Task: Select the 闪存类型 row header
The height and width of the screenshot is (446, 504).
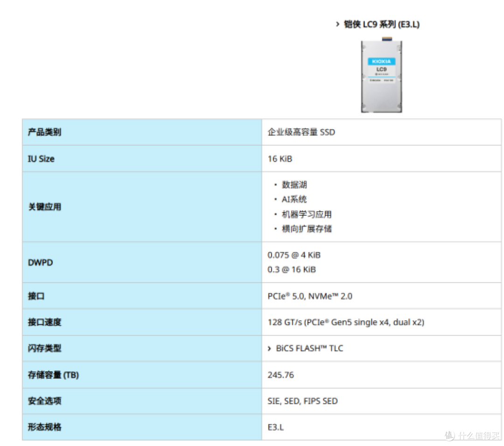Action: coord(142,348)
